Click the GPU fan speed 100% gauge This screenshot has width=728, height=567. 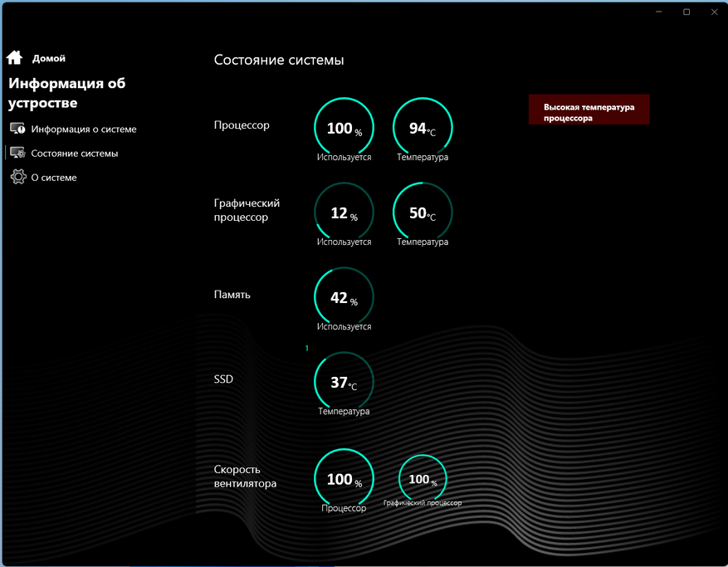click(x=423, y=478)
